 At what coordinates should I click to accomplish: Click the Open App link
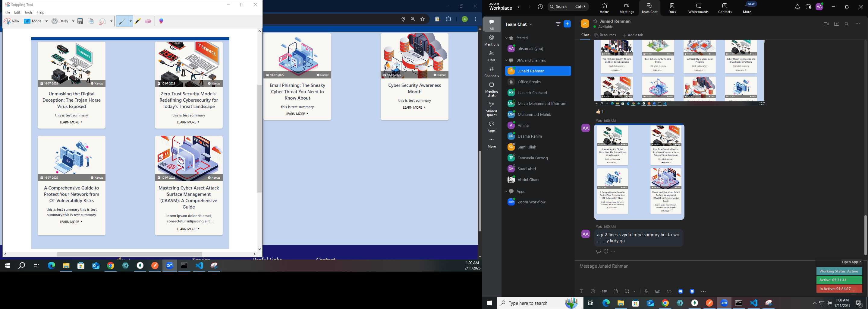pyautogui.click(x=851, y=262)
